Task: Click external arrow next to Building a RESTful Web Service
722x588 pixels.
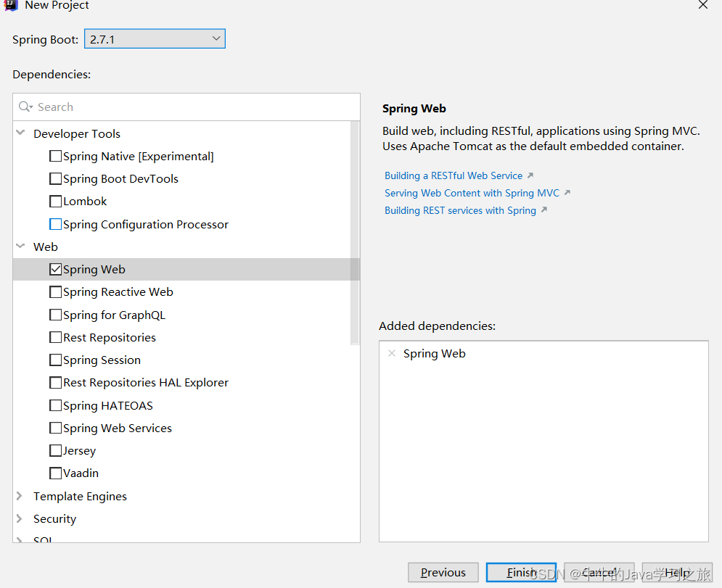Action: click(530, 175)
